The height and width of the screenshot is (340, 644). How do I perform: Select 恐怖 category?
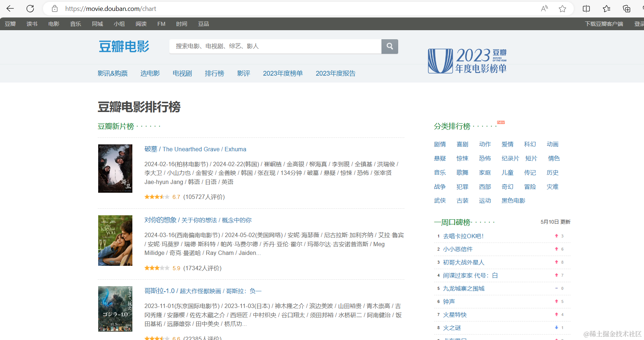[x=485, y=159]
